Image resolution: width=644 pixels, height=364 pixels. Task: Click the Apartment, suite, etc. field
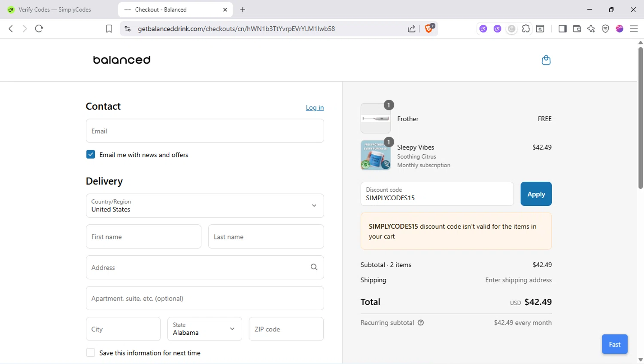[x=205, y=298]
